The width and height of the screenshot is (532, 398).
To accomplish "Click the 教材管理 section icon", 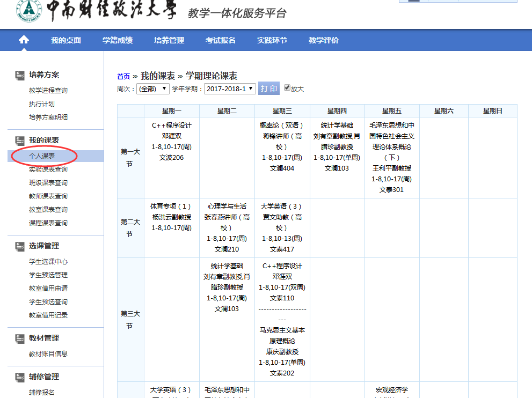I will pos(20,338).
